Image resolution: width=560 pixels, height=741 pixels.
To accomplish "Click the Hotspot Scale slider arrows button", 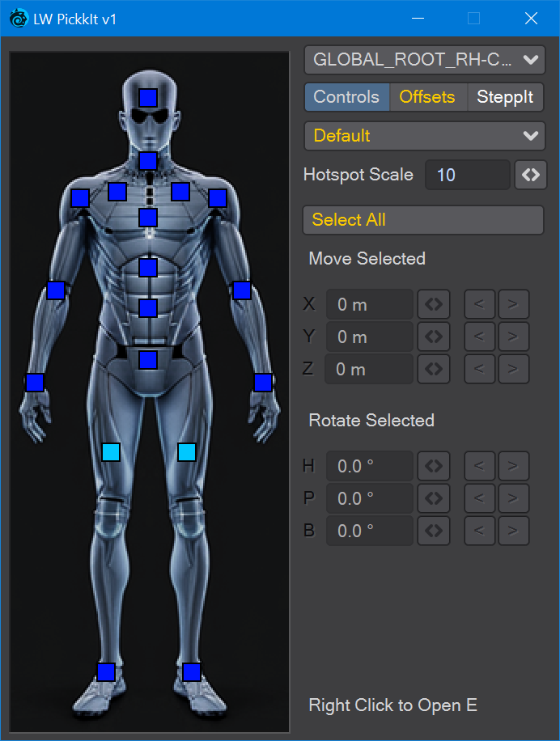I will coord(531,175).
